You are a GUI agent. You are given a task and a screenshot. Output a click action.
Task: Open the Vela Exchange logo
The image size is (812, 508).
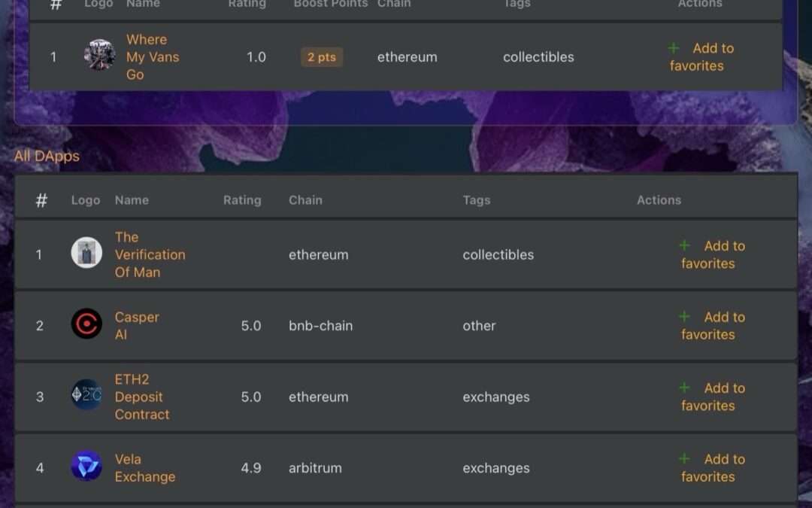(86, 466)
